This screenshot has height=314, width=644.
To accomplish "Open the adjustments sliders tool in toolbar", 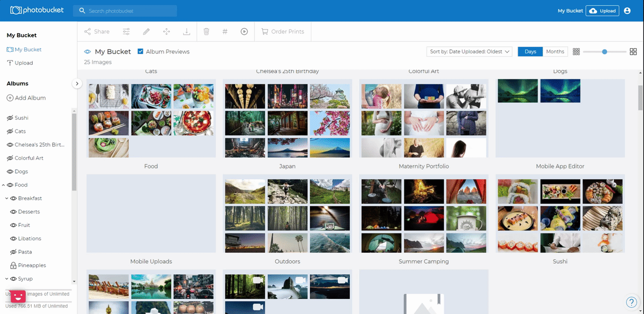I will click(x=126, y=32).
